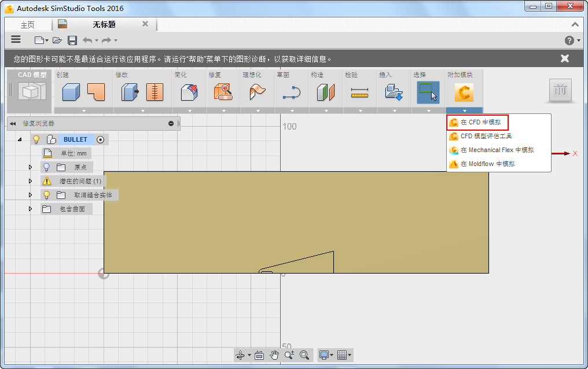The width and height of the screenshot is (588, 369).
Task: Click the add-in module CFD icon
Action: (464, 93)
